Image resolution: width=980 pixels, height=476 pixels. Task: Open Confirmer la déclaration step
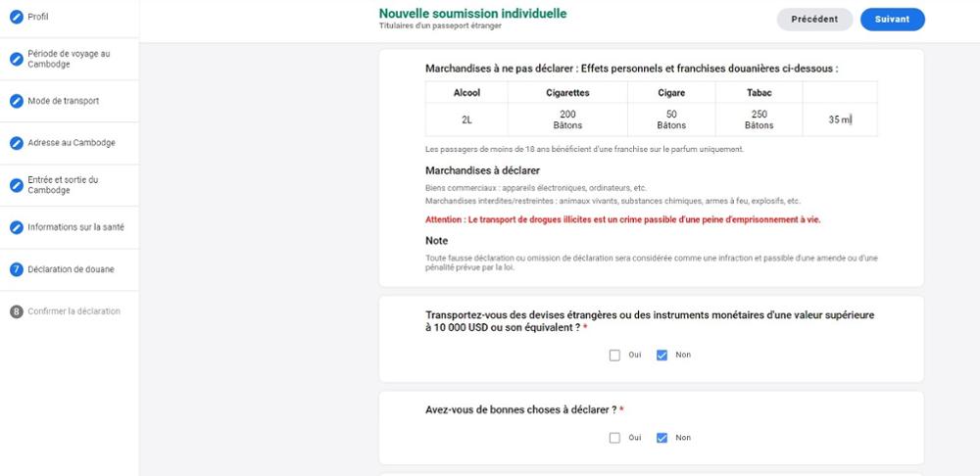pos(73,311)
